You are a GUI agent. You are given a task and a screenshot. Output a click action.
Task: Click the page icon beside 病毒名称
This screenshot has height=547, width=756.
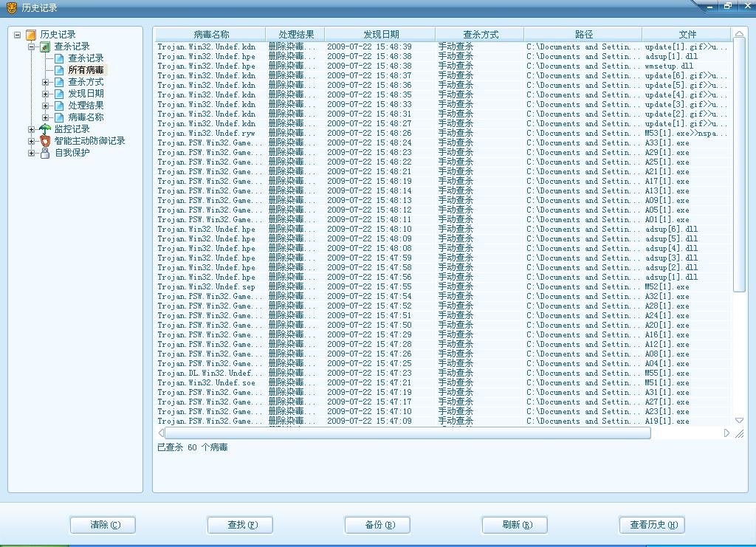tap(59, 117)
